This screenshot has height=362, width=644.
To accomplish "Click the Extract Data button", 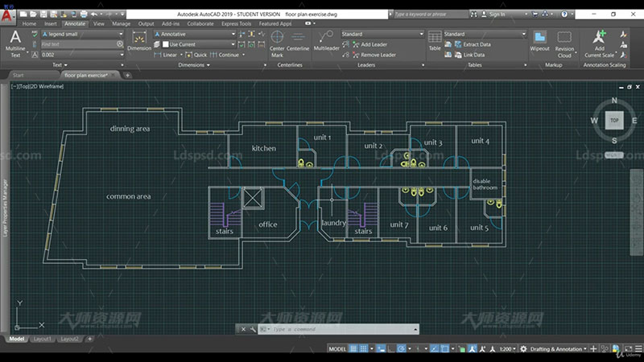I will 477,44.
